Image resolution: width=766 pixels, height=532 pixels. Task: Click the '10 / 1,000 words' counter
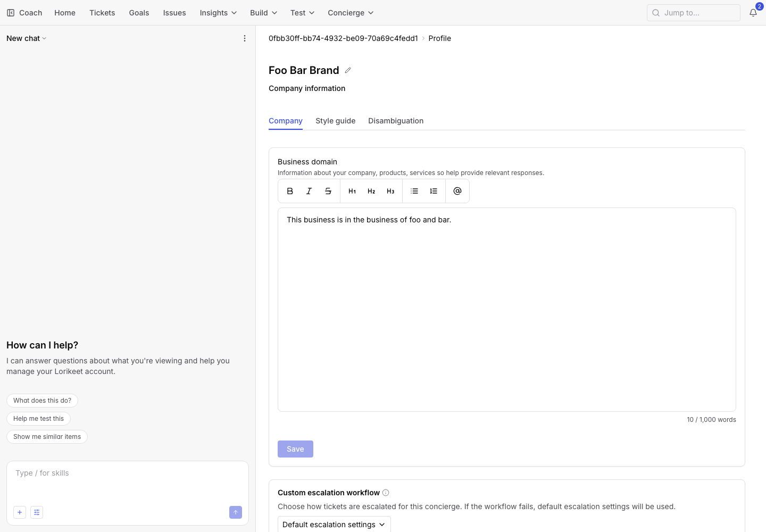(x=712, y=420)
